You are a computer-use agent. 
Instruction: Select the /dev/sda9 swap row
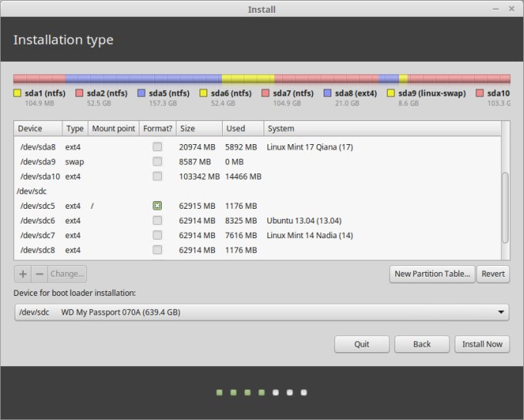pyautogui.click(x=257, y=162)
